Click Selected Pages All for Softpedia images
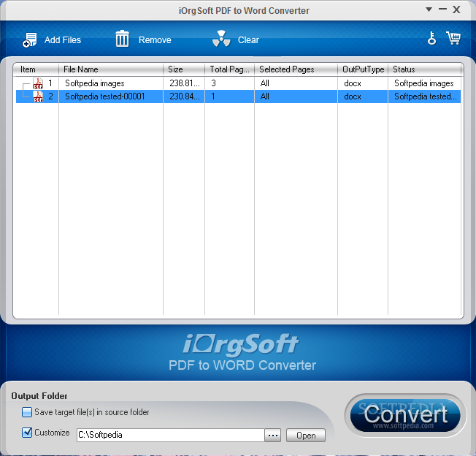The height and width of the screenshot is (456, 476). point(265,83)
